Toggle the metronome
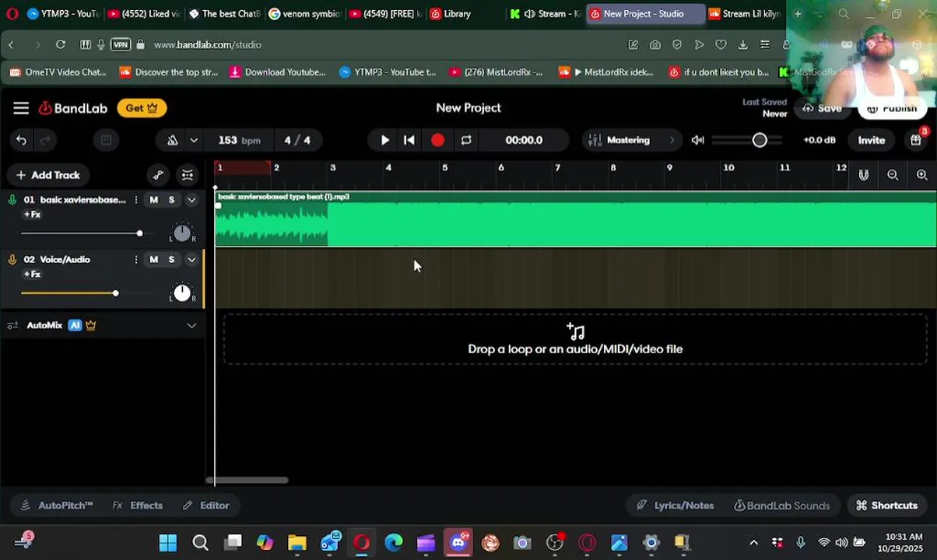The height and width of the screenshot is (560, 937). 173,140
